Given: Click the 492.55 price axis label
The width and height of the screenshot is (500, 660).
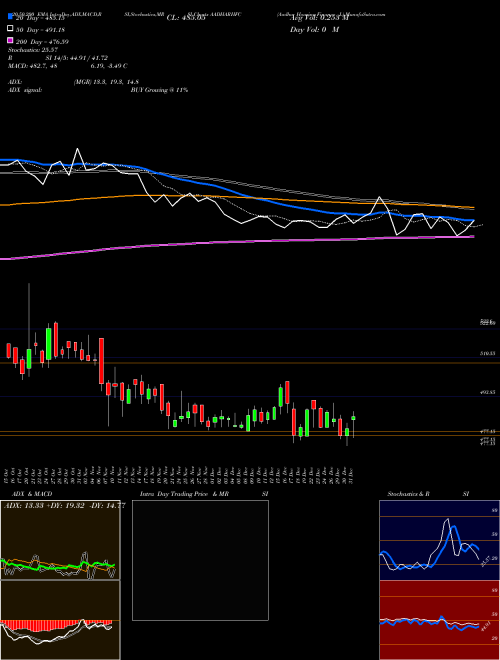Looking at the screenshot, I should pos(488,392).
